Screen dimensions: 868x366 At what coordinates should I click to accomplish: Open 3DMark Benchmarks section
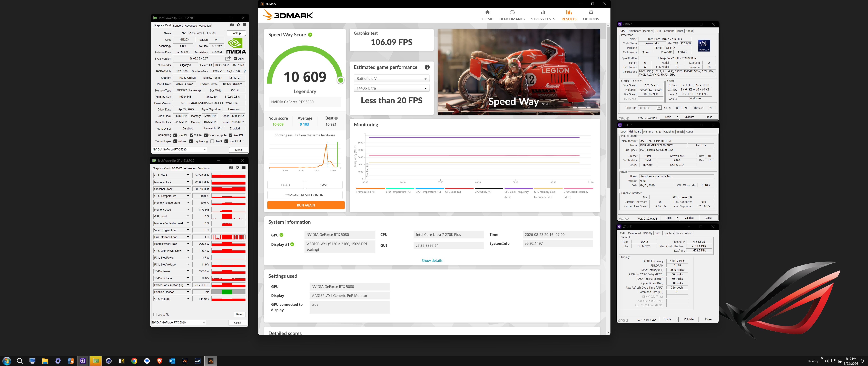click(x=512, y=15)
